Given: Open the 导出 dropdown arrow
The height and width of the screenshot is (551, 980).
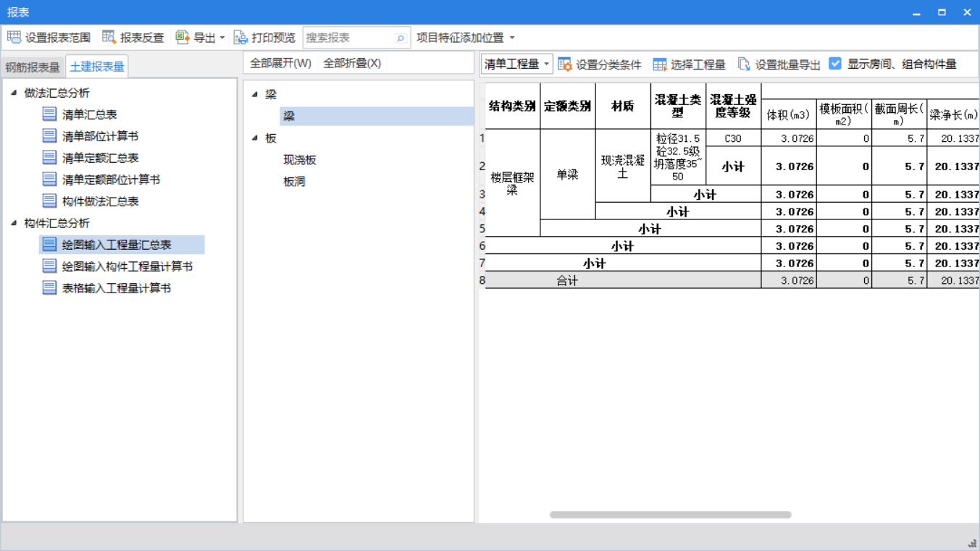Looking at the screenshot, I should tap(222, 38).
